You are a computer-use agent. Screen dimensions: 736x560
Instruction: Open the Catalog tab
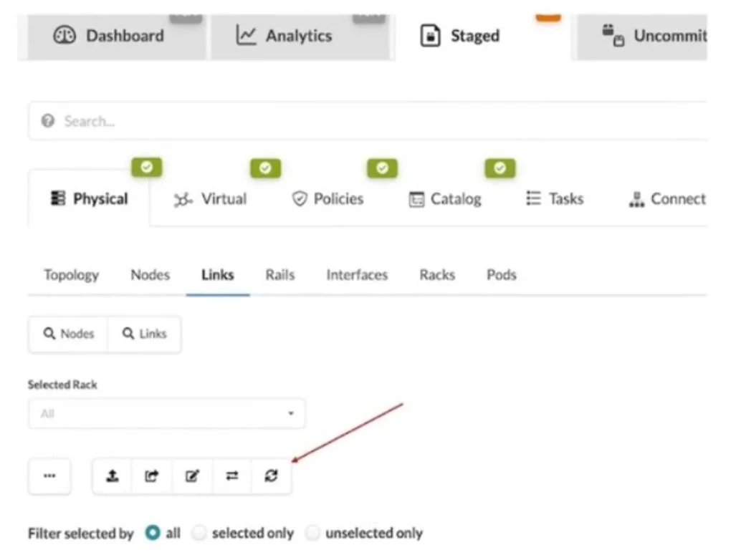click(x=445, y=199)
